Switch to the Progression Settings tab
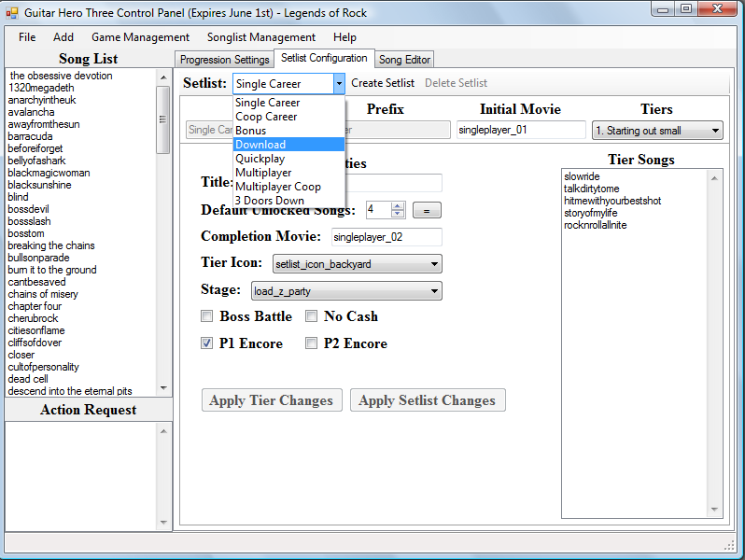Viewport: 745px width, 560px height. point(225,60)
